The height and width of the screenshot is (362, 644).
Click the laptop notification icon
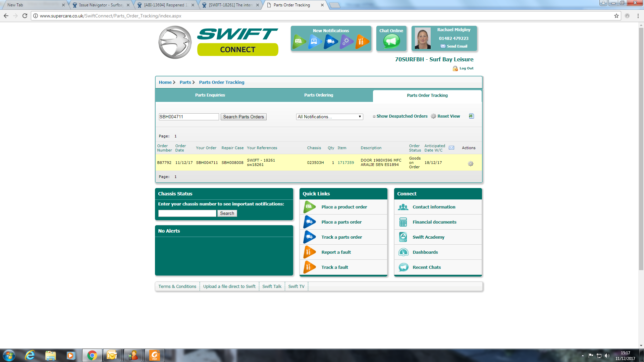tap(314, 42)
